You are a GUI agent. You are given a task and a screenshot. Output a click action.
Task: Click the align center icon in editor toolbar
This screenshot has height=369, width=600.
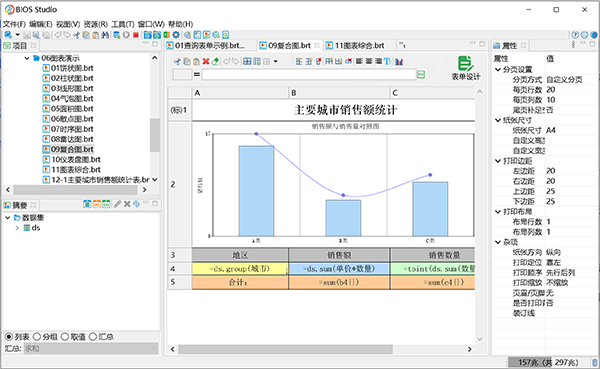pos(369,61)
